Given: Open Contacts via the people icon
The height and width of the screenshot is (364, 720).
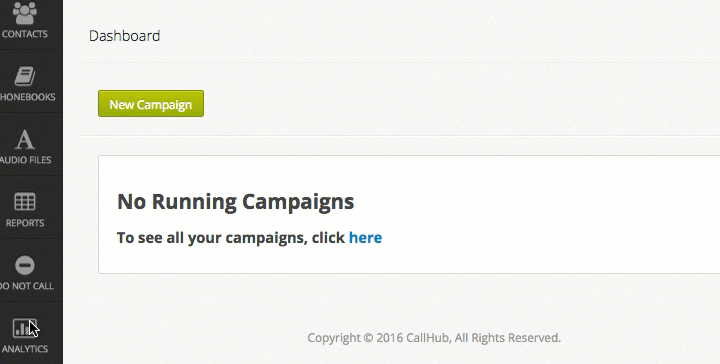Looking at the screenshot, I should point(25,13).
